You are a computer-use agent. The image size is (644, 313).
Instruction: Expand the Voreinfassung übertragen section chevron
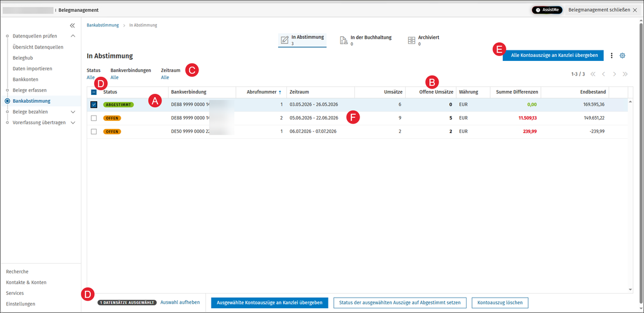tap(73, 123)
